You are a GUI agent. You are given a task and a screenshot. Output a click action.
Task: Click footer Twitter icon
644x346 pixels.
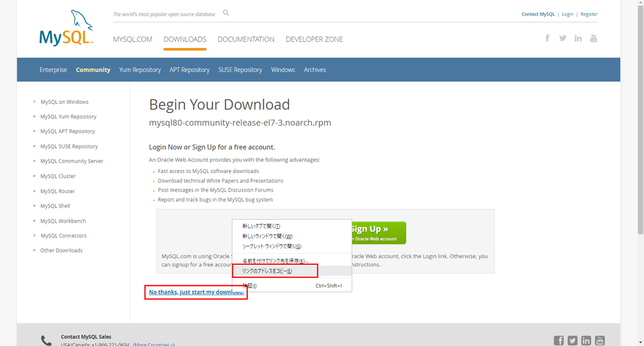click(x=573, y=340)
